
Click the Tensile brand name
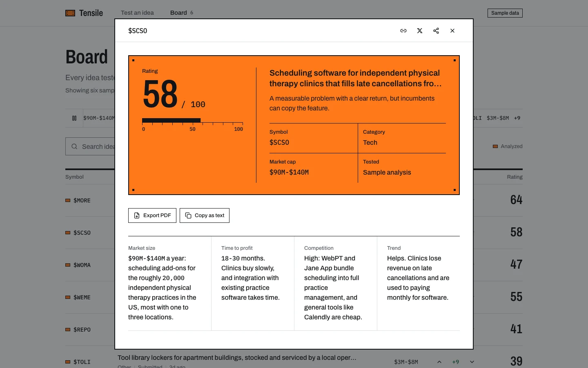pyautogui.click(x=91, y=13)
